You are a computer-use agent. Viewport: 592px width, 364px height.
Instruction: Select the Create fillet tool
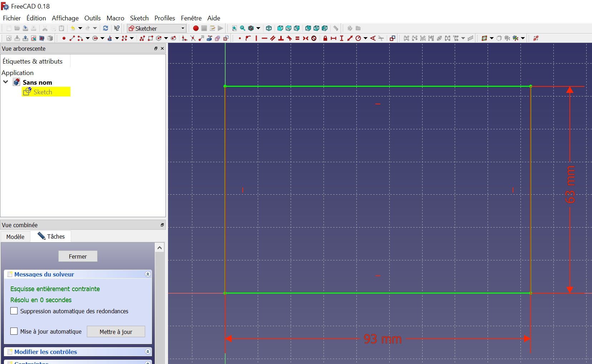(184, 38)
